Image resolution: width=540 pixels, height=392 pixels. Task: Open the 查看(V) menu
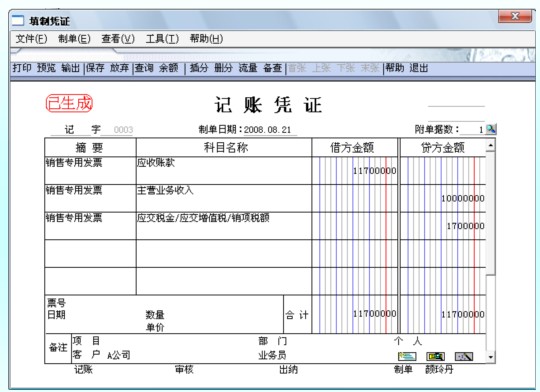(x=118, y=39)
